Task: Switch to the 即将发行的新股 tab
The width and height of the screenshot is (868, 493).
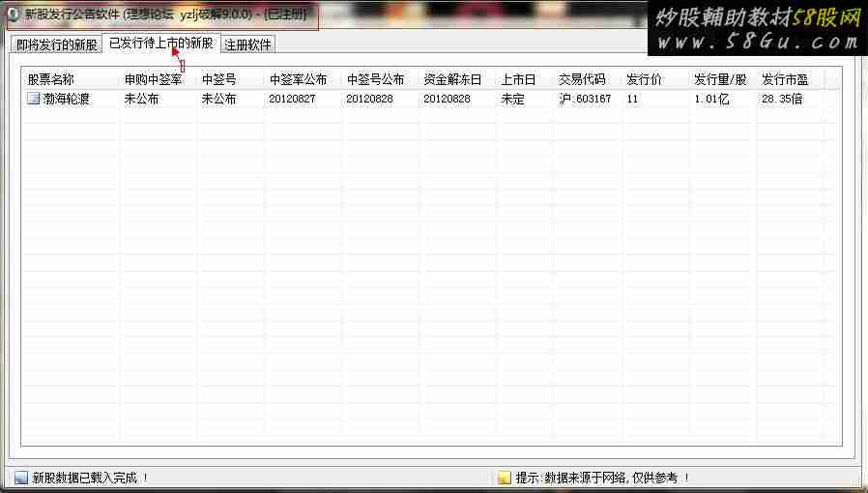Action: click(x=56, y=44)
